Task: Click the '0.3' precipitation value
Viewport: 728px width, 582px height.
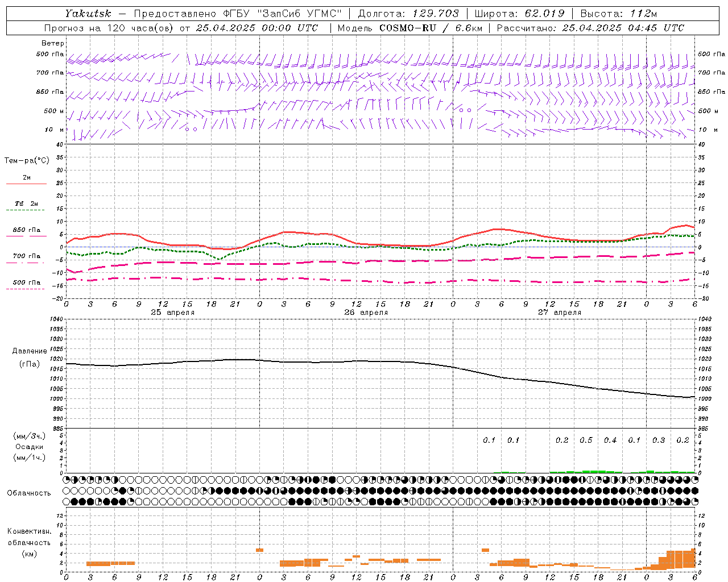Action: (x=659, y=440)
